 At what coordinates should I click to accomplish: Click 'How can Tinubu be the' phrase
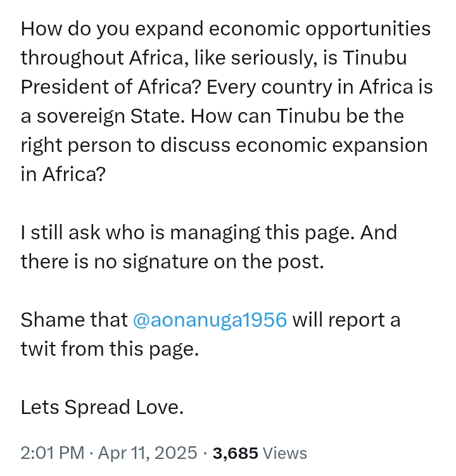[x=298, y=116]
